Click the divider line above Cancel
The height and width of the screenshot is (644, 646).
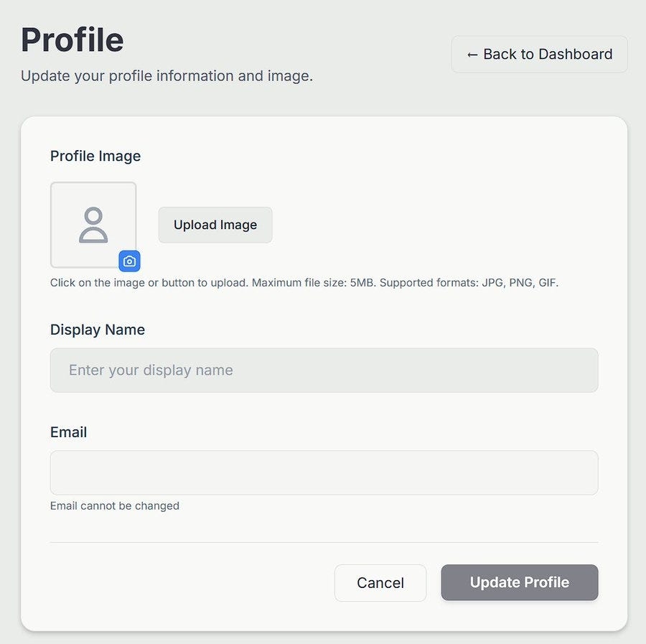point(324,542)
